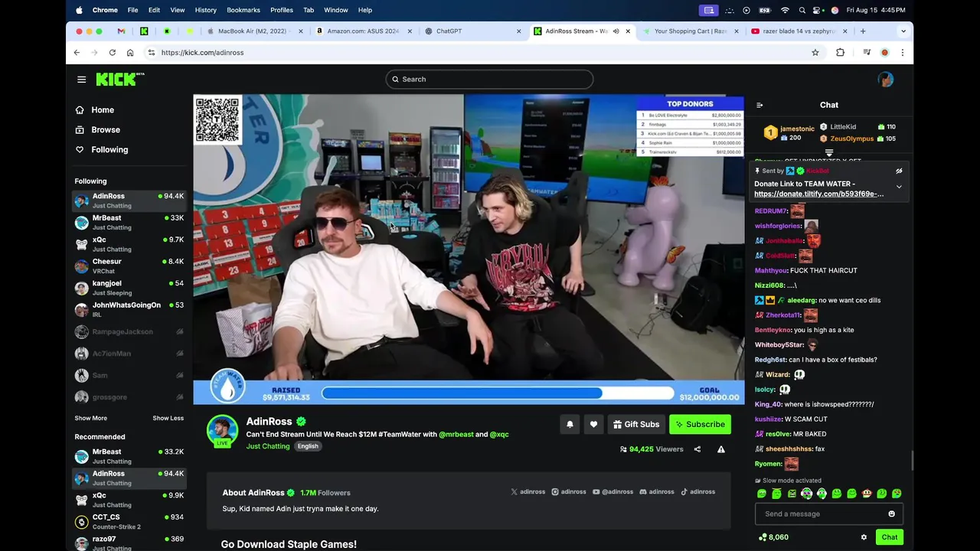Viewport: 980px width, 551px height.
Task: Send message with green Chat button
Action: [889, 537]
